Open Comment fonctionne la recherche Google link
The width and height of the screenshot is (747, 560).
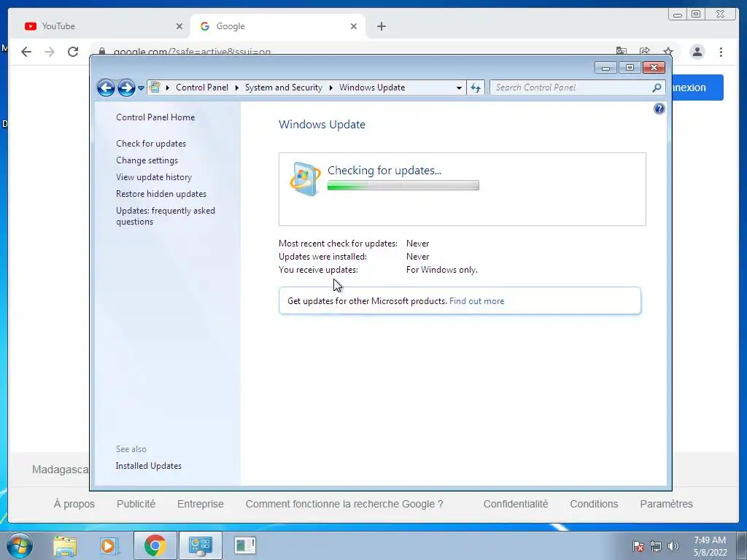[x=344, y=504]
